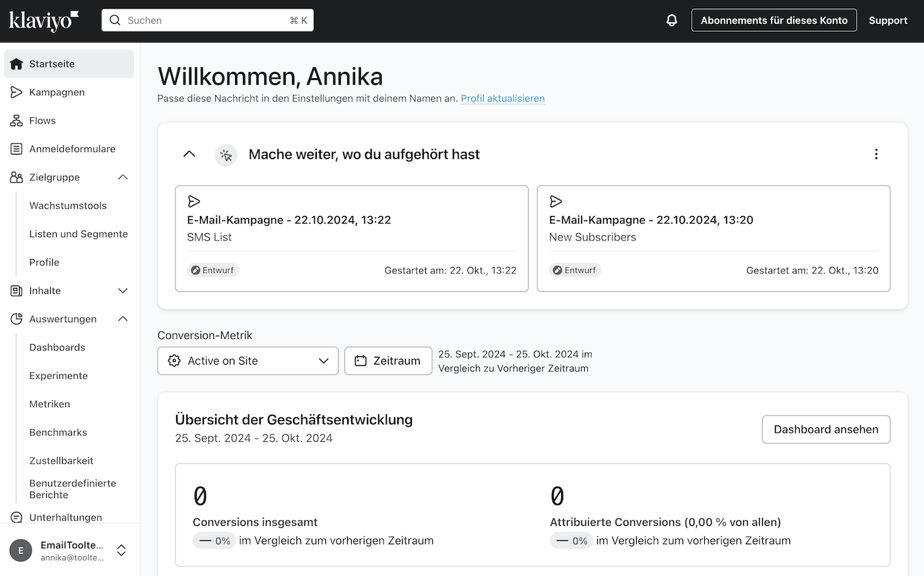Open the three-dot options menu
This screenshot has height=576, width=924.
tap(876, 154)
